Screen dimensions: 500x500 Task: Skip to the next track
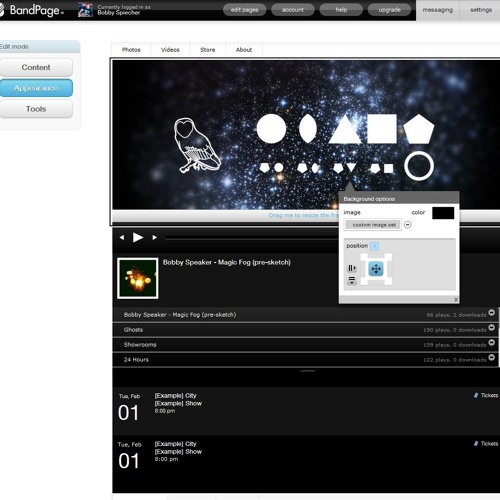(x=154, y=237)
